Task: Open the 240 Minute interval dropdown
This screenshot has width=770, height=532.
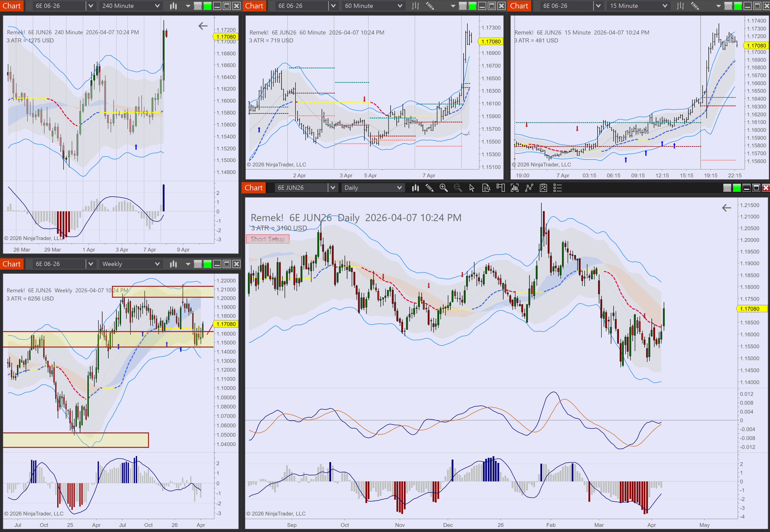Action: click(157, 6)
